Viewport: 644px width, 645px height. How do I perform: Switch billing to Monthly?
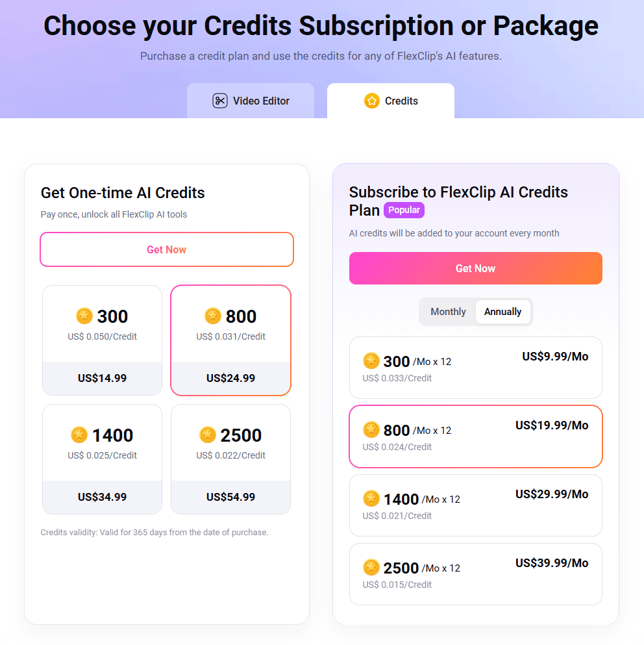coord(448,312)
